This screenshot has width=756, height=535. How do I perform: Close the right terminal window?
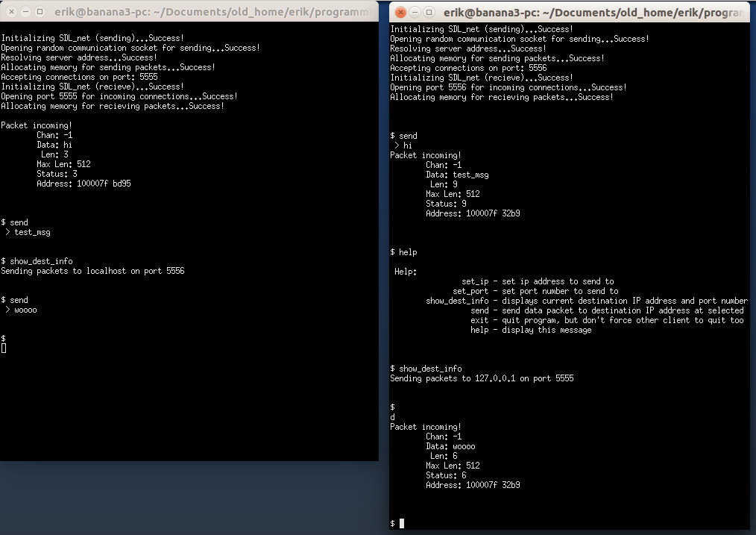400,13
